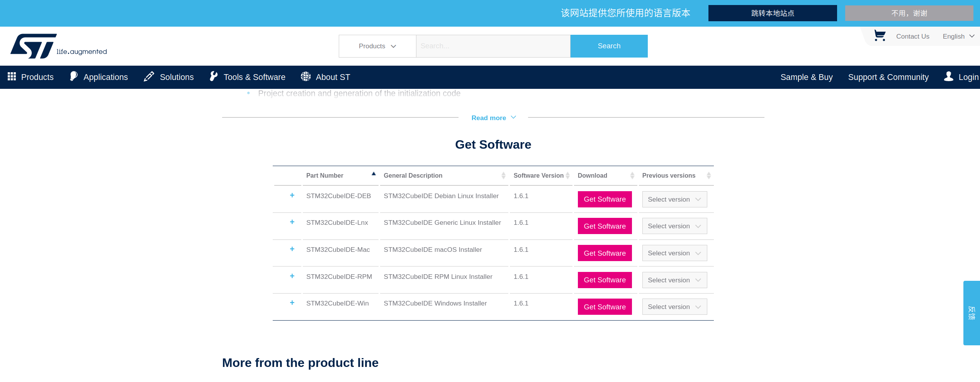Screen dimensions: 980x382
Task: Click the Tools & Software wrench icon
Action: 214,76
